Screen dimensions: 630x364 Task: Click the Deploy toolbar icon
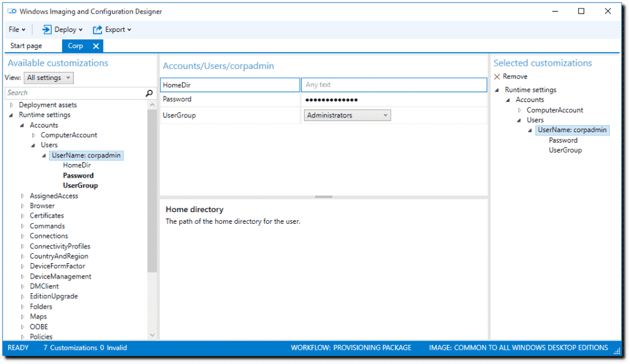click(x=47, y=30)
